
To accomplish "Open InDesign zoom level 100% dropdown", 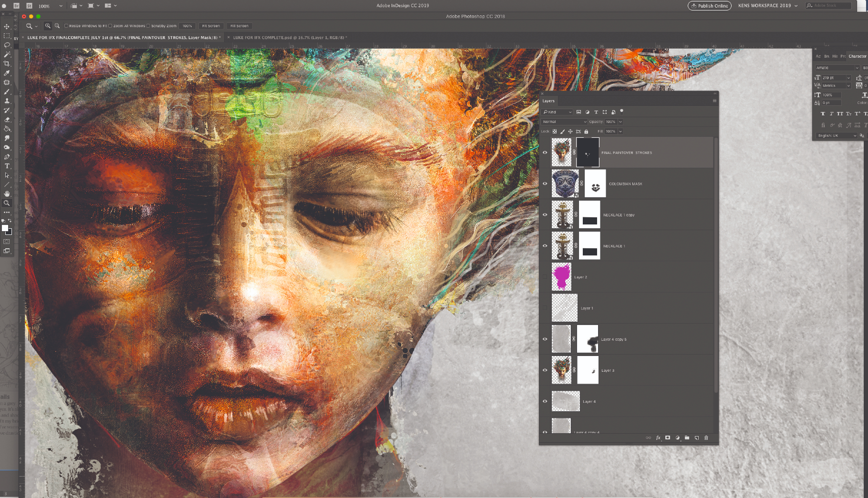I will 61,6.
